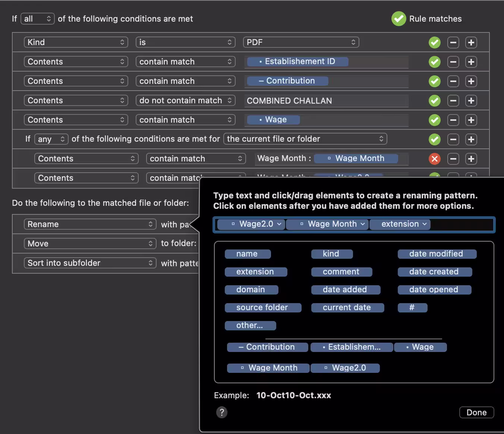Click the 'date added' pattern token

pyautogui.click(x=346, y=290)
